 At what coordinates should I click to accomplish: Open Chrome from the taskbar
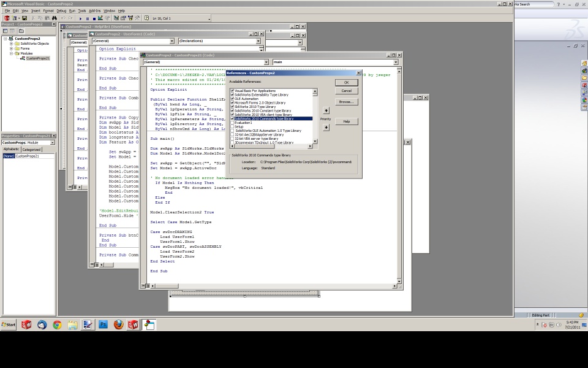click(57, 324)
